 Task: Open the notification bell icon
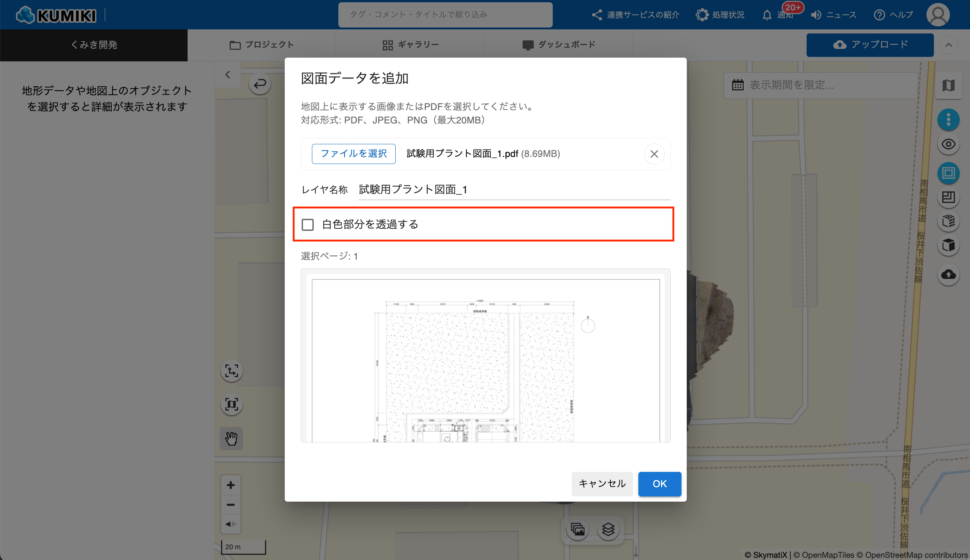click(x=767, y=15)
